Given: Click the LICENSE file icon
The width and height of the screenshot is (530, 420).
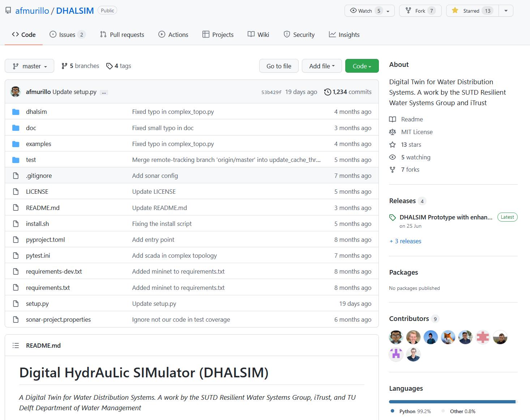Looking at the screenshot, I should 16,192.
